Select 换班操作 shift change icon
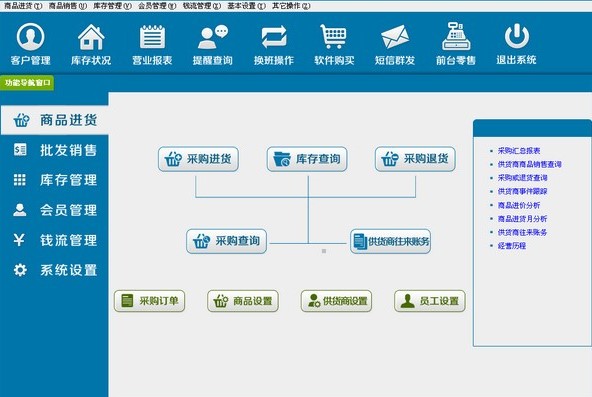The image size is (592, 397). (274, 37)
